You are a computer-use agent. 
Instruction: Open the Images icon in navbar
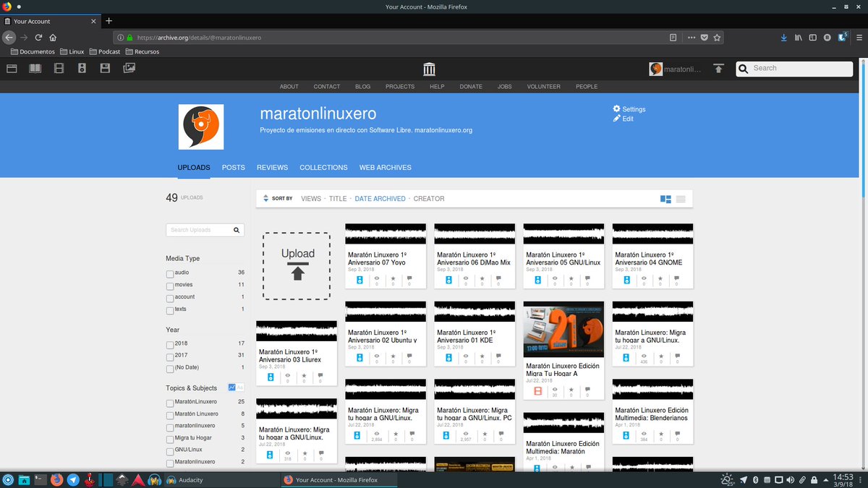tap(129, 69)
